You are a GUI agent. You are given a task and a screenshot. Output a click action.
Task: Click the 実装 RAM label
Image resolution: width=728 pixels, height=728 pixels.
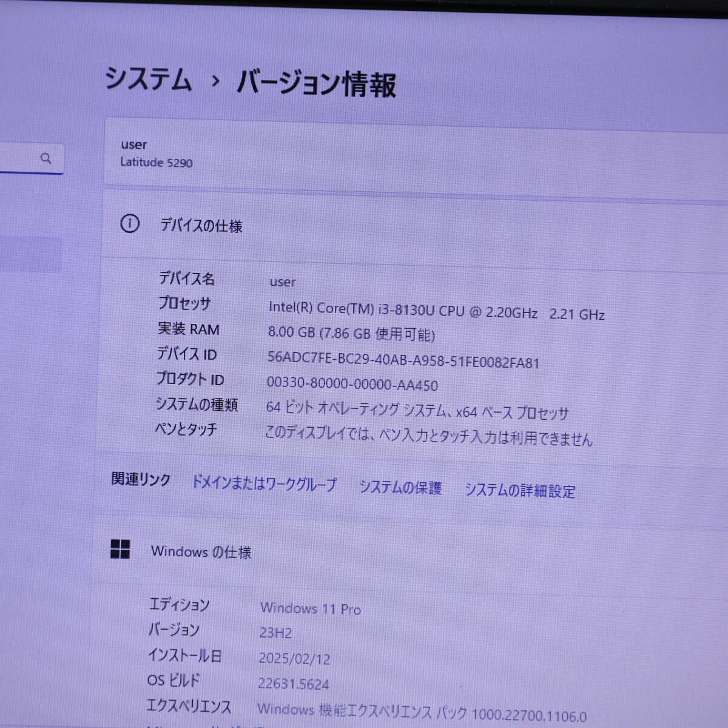pyautogui.click(x=188, y=329)
